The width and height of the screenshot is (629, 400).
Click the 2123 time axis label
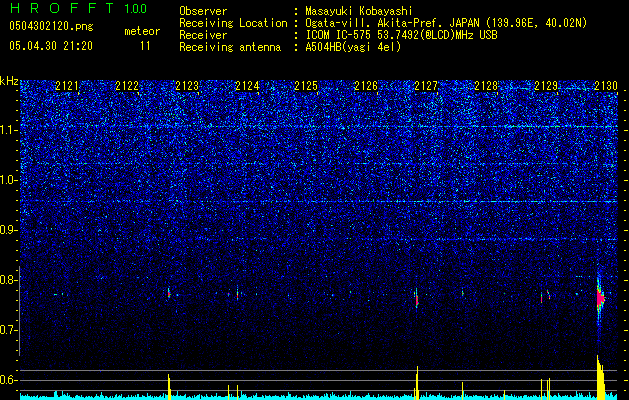click(187, 86)
